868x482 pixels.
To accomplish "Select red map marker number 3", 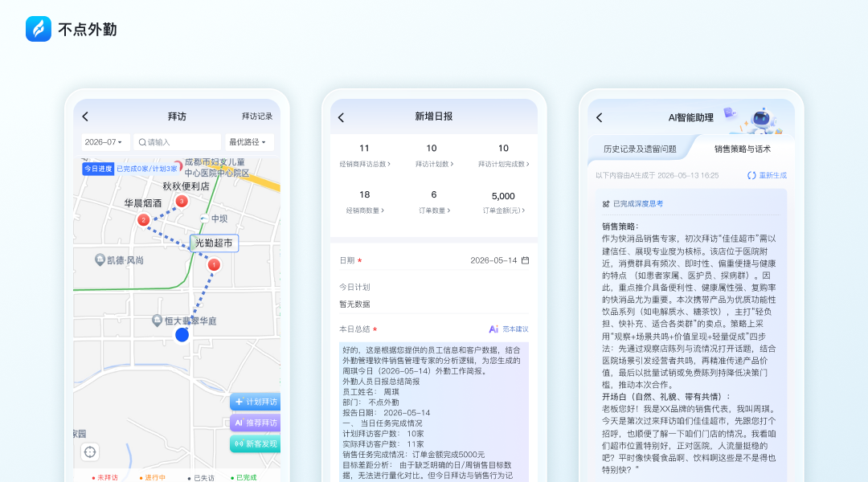I will pos(182,201).
